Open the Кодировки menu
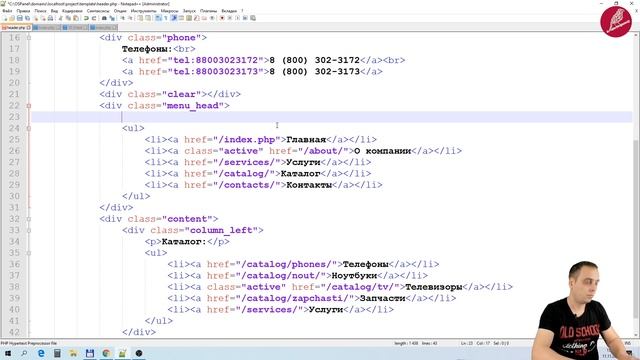The image size is (640, 360). (72, 11)
